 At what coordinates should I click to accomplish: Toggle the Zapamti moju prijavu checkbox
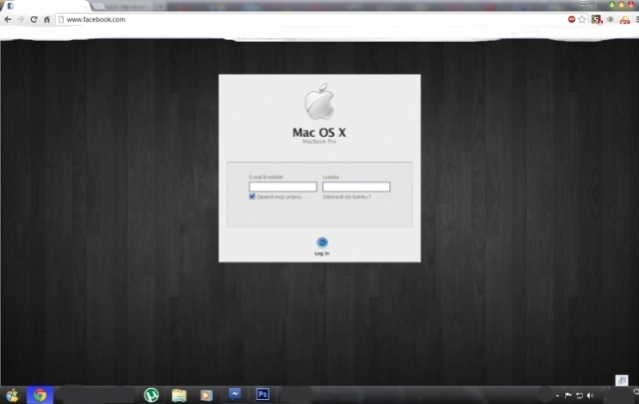[x=252, y=196]
